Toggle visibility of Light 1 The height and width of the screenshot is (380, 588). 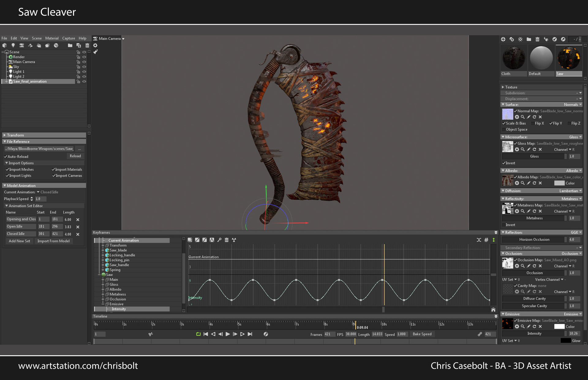click(84, 72)
